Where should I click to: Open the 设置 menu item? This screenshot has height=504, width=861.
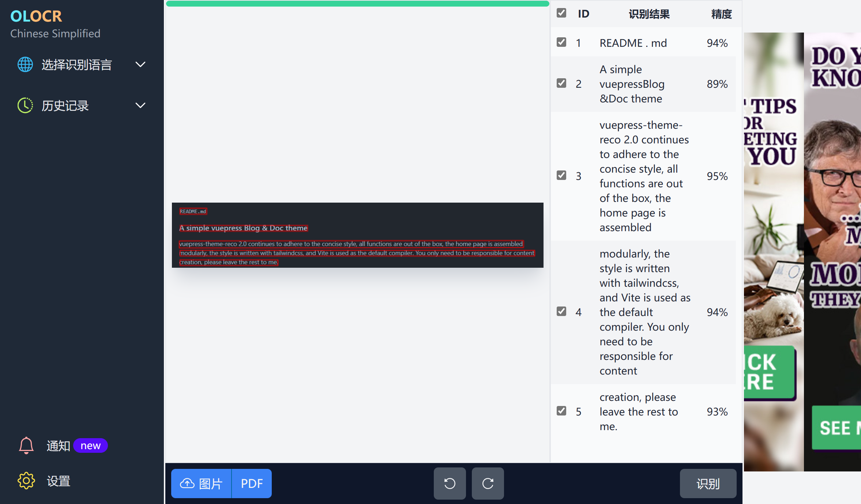(59, 481)
